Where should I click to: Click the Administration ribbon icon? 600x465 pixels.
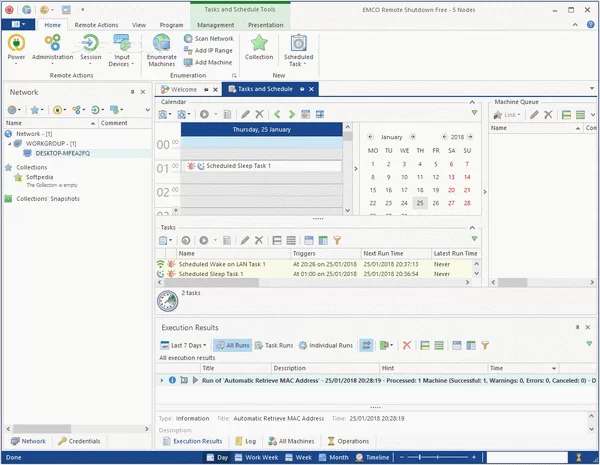pos(53,47)
